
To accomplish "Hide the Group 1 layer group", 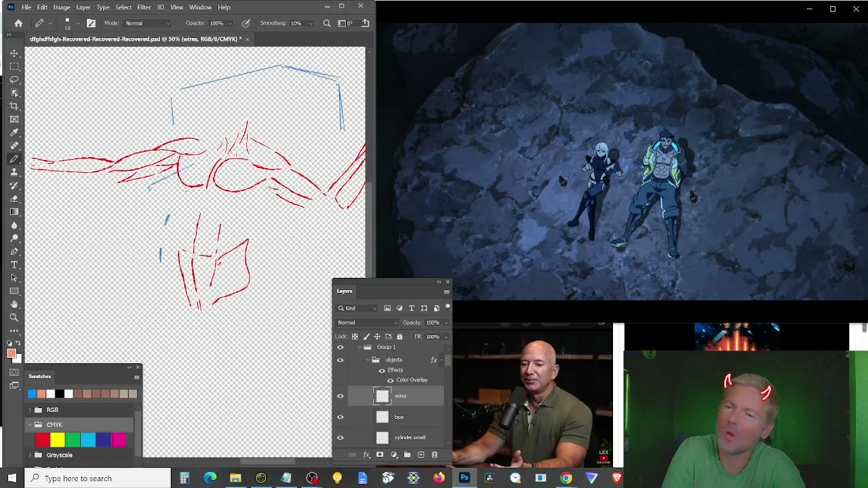I will point(340,347).
